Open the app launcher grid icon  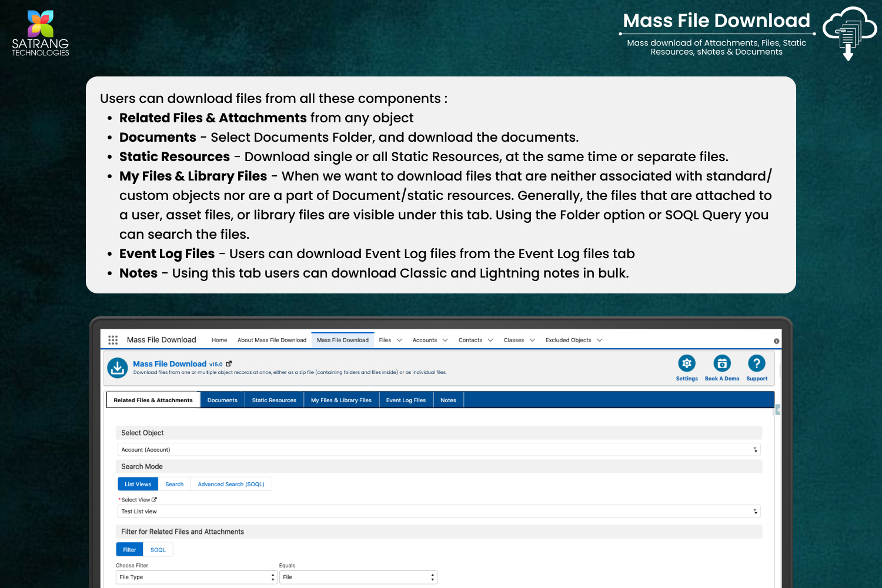[x=113, y=340]
